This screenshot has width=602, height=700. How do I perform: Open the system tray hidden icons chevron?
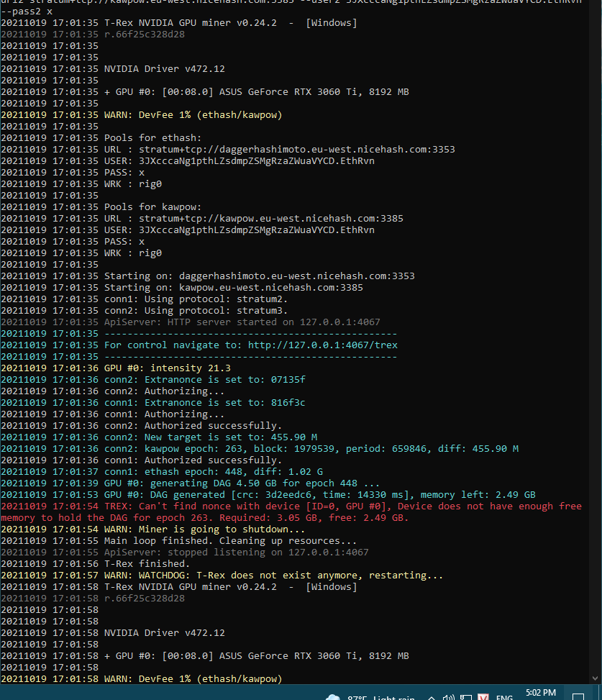431,698
